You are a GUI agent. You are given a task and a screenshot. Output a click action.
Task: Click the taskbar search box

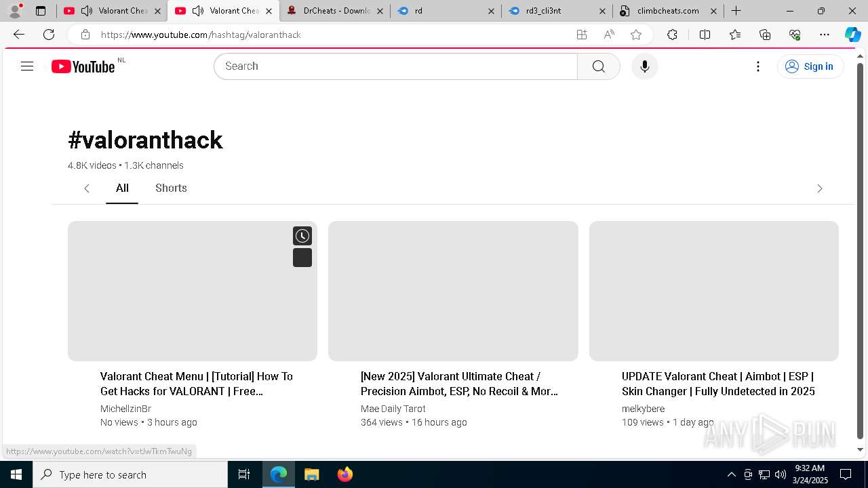pos(130,474)
